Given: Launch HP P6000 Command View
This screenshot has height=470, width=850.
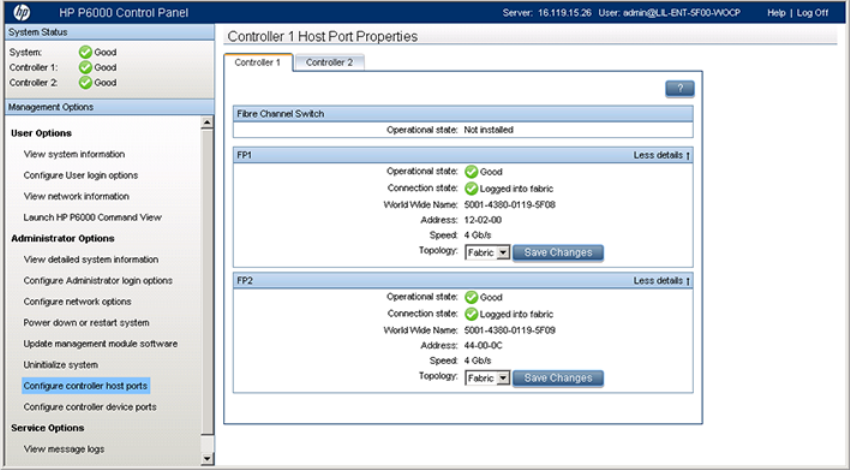Looking at the screenshot, I should [x=93, y=217].
